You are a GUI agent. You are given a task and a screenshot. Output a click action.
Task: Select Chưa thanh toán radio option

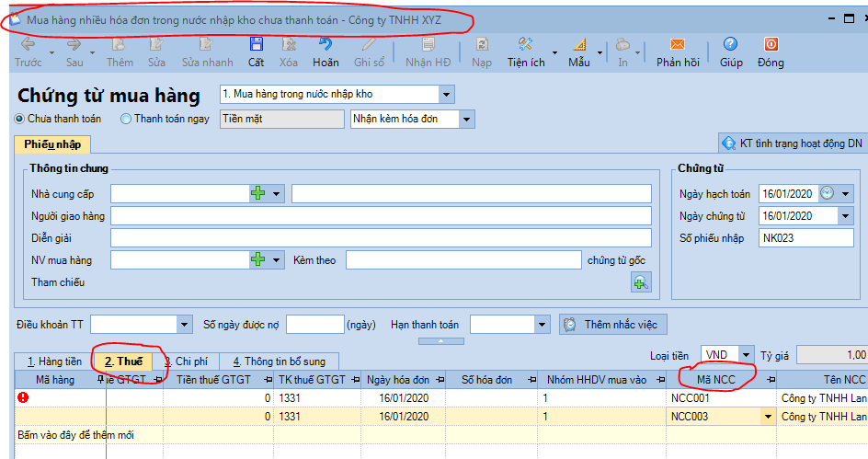coord(20,119)
